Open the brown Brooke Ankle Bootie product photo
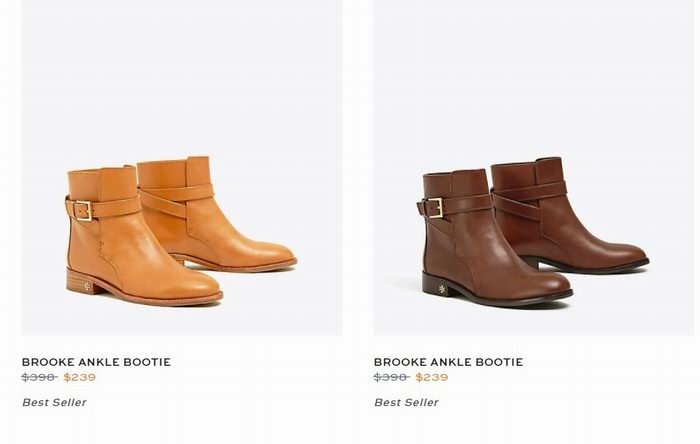 coord(534,167)
